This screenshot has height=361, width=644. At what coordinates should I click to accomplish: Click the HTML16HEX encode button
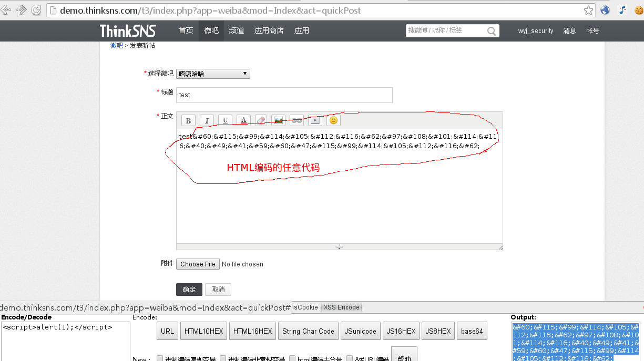tap(253, 331)
